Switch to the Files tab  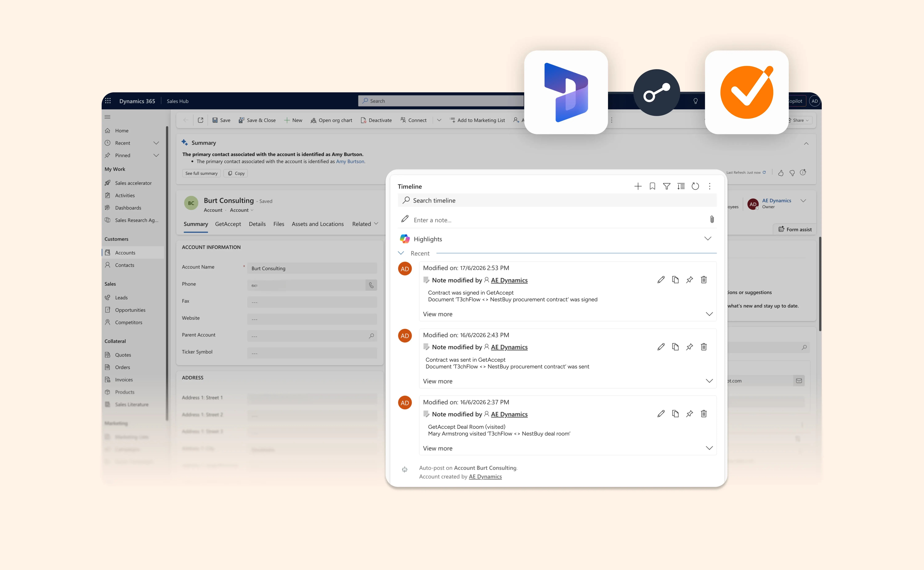(x=279, y=224)
